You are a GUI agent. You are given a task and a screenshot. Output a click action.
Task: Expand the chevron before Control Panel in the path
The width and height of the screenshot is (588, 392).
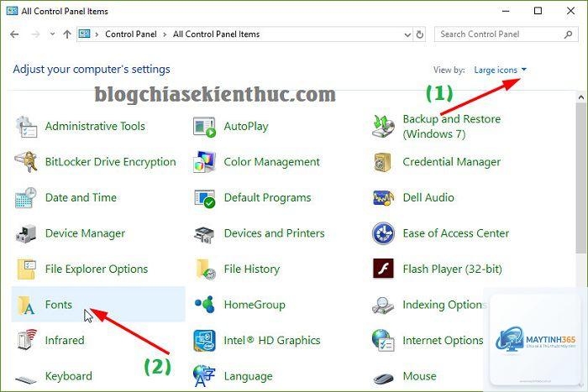click(97, 34)
